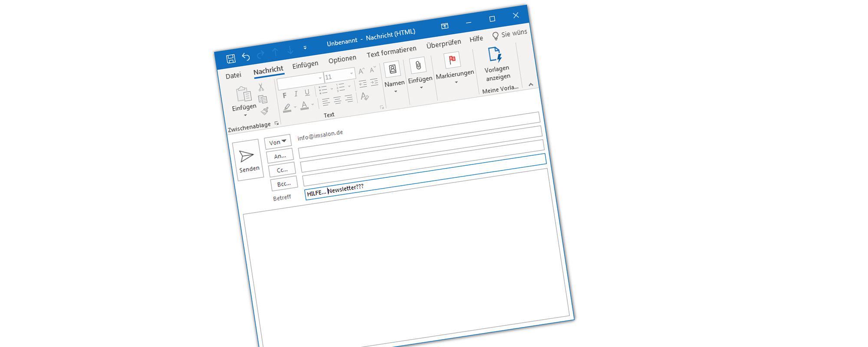Select the scissors cut icon
868x347 pixels.
pyautogui.click(x=261, y=87)
